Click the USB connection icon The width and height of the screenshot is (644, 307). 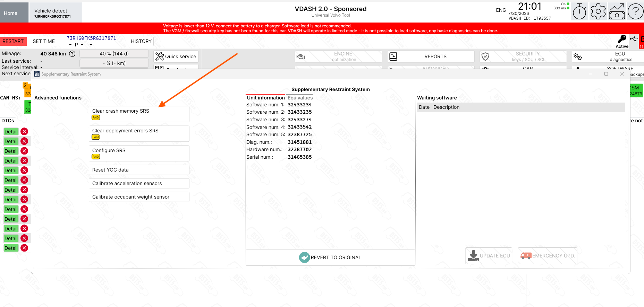(634, 39)
